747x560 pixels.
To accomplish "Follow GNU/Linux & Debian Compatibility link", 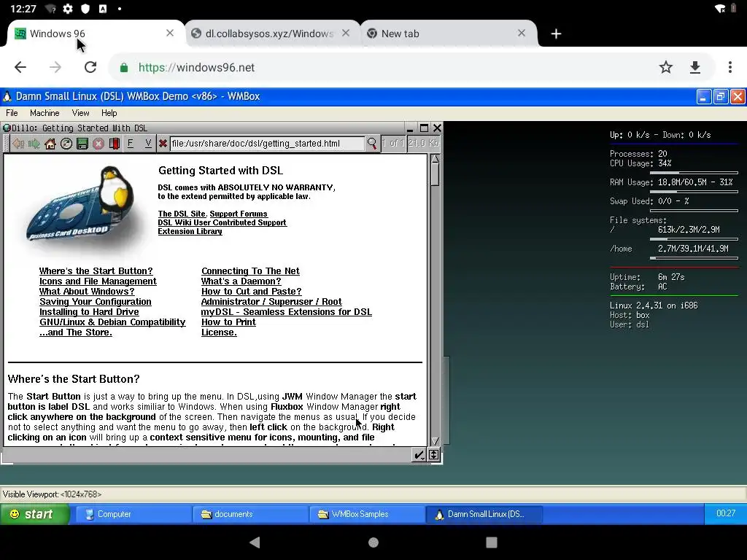I will (x=112, y=322).
